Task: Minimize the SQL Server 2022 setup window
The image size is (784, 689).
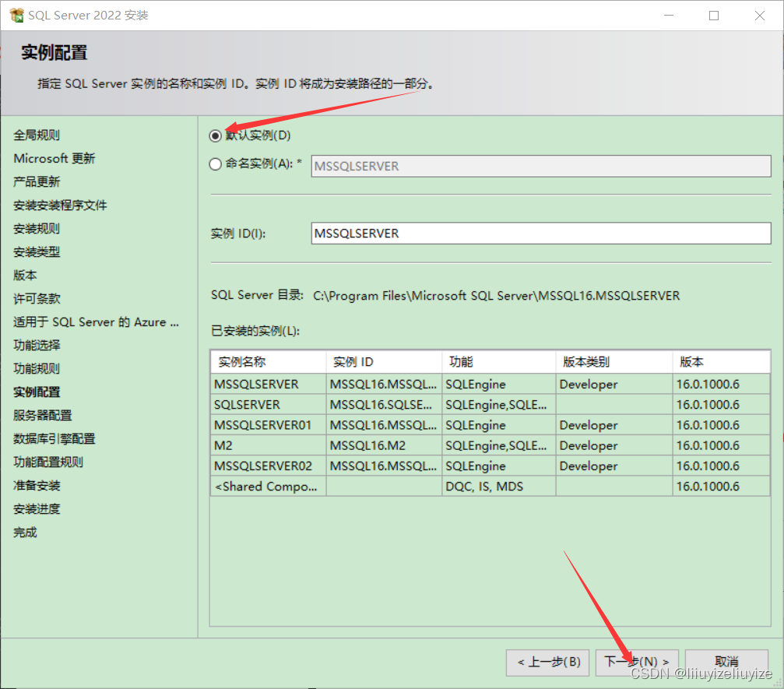Action: point(669,16)
